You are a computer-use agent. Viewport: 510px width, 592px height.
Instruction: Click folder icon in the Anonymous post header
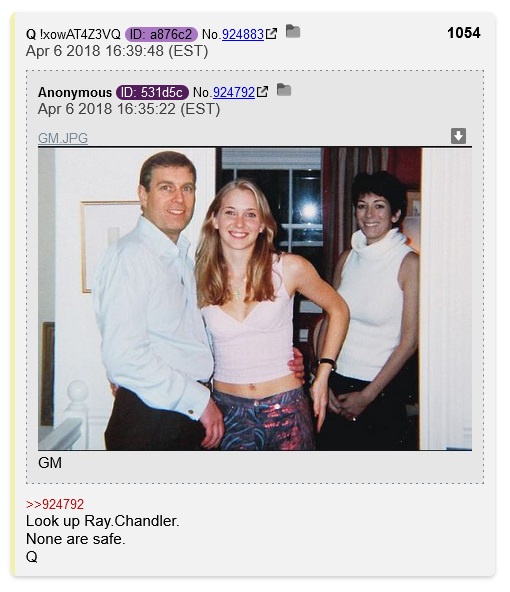(284, 90)
